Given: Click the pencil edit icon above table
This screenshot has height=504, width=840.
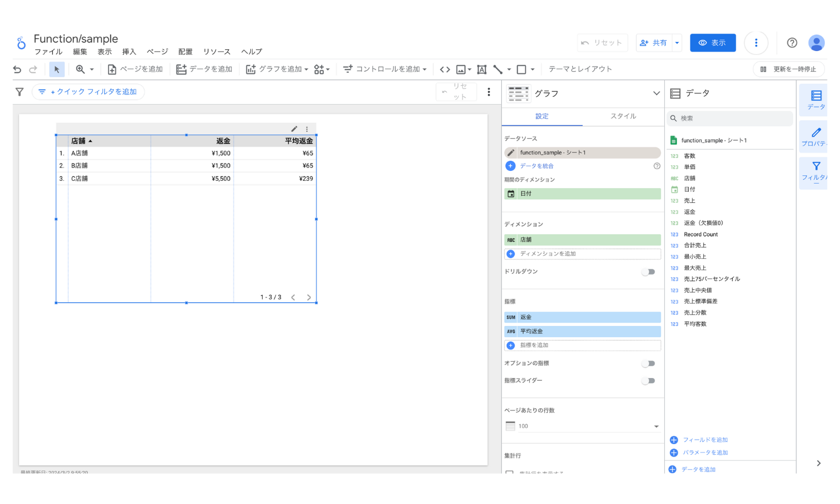Looking at the screenshot, I should coord(294,129).
